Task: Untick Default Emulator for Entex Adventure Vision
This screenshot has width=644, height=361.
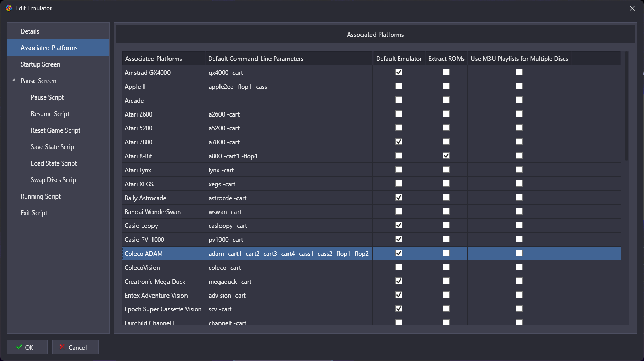Action: pyautogui.click(x=399, y=295)
